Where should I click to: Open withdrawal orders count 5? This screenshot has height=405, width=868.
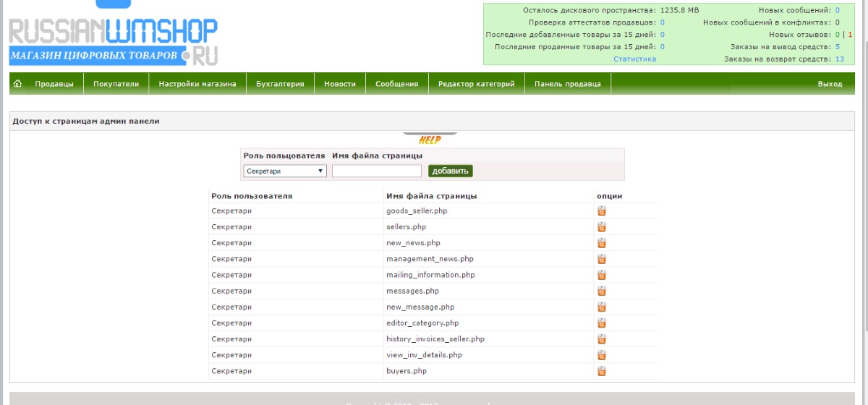click(838, 47)
